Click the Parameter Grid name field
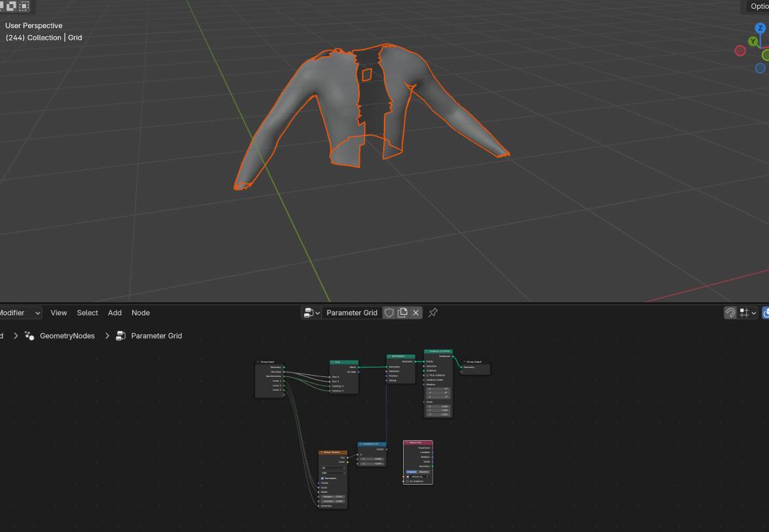 click(352, 313)
